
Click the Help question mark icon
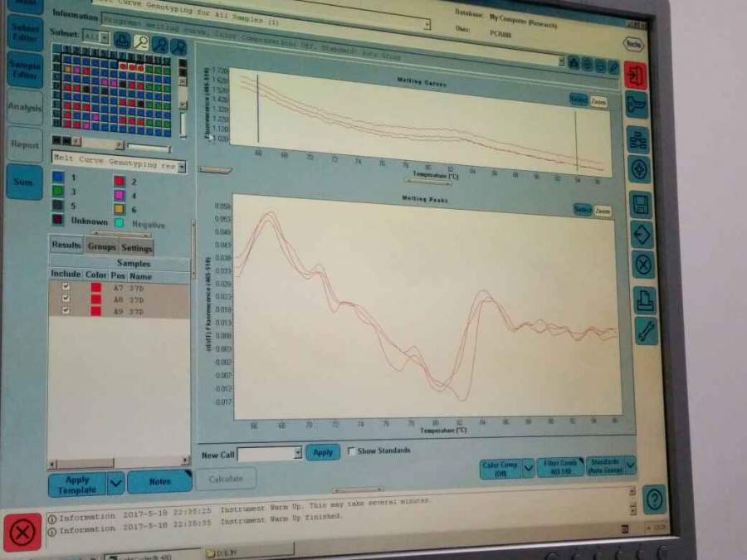pos(655,500)
